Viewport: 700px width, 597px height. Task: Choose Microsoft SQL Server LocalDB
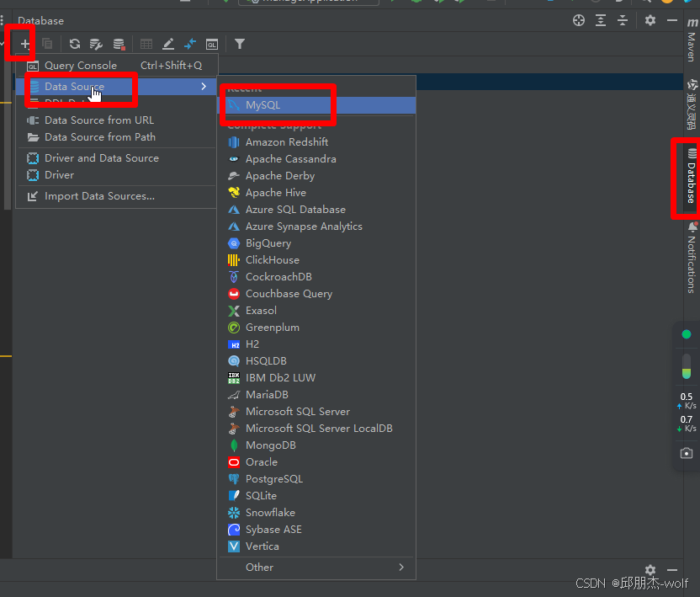pos(316,429)
